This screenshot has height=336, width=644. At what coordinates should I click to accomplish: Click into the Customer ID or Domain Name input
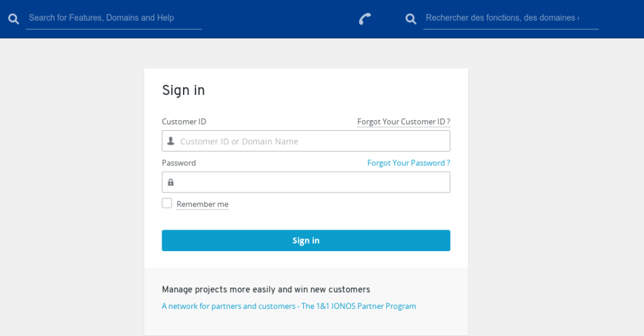coord(311,141)
